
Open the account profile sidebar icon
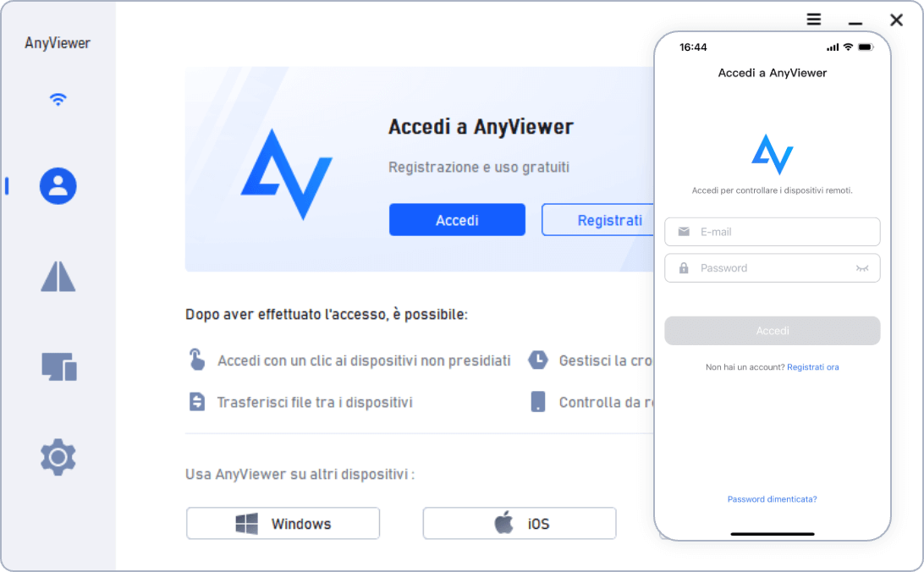58,186
